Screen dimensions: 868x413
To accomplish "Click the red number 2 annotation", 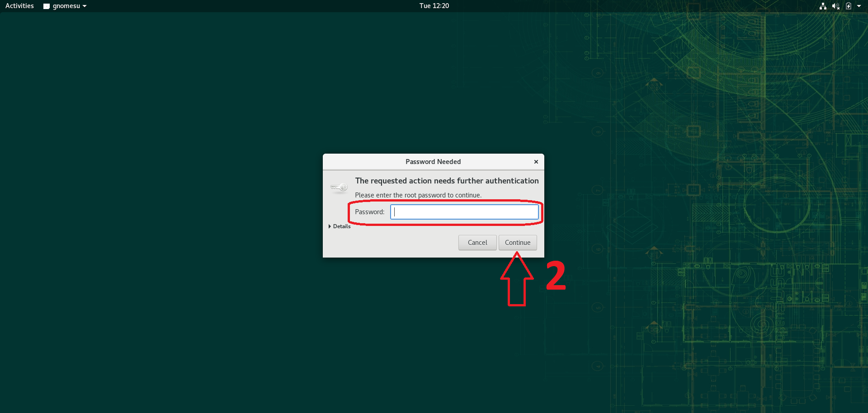I will click(x=556, y=276).
